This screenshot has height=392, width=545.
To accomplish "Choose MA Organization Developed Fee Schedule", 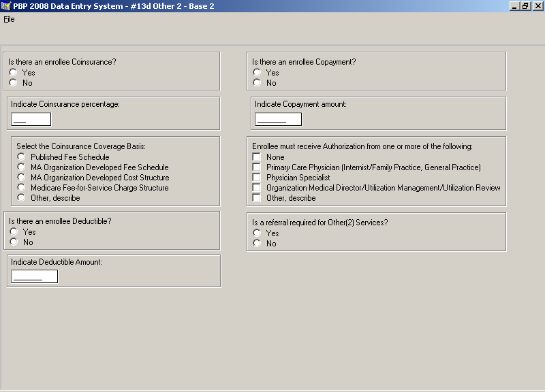I will click(x=21, y=167).
